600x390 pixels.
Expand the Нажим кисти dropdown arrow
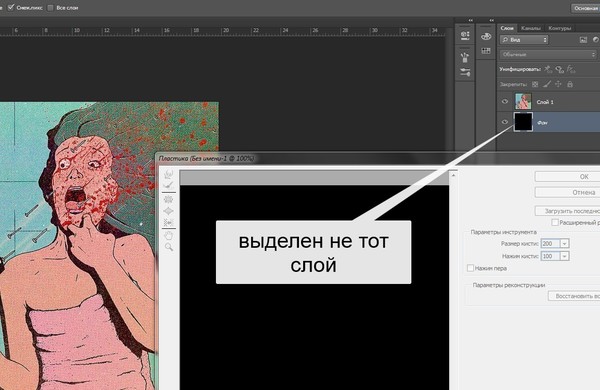[564, 256]
